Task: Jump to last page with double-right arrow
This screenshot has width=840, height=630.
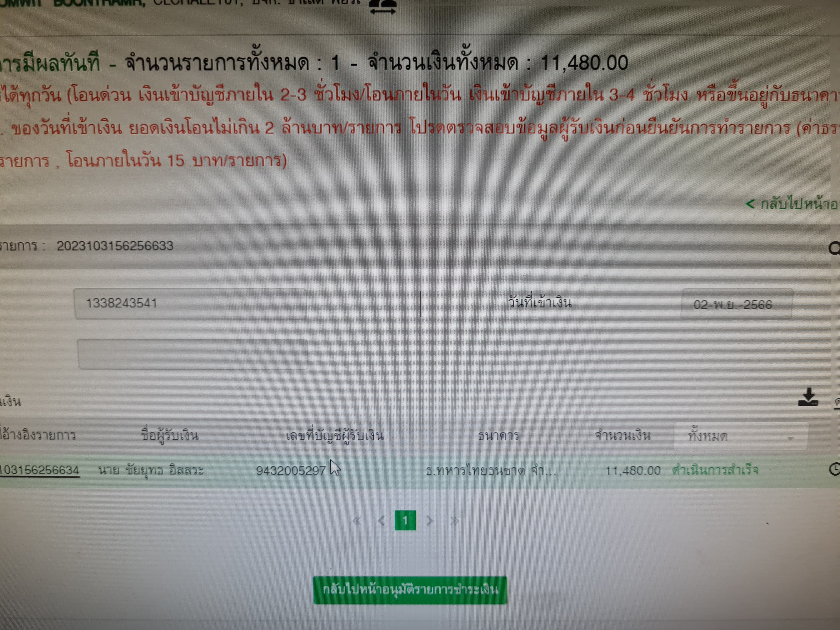Action: [454, 521]
